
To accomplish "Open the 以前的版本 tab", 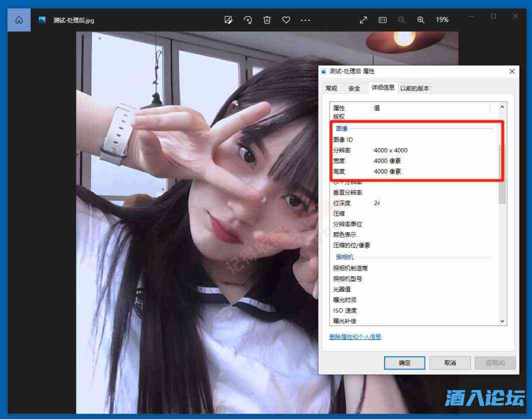I will click(x=414, y=88).
